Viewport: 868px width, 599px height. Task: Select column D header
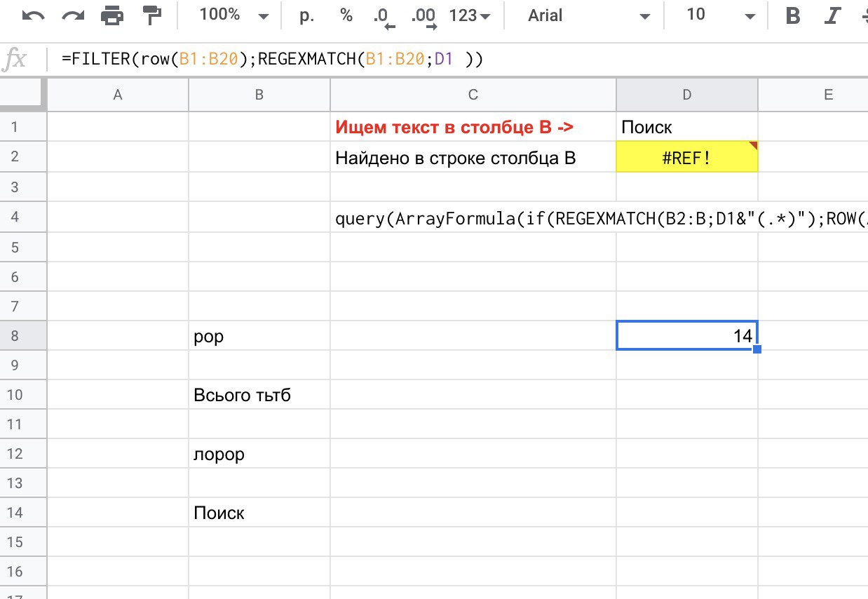(x=686, y=95)
